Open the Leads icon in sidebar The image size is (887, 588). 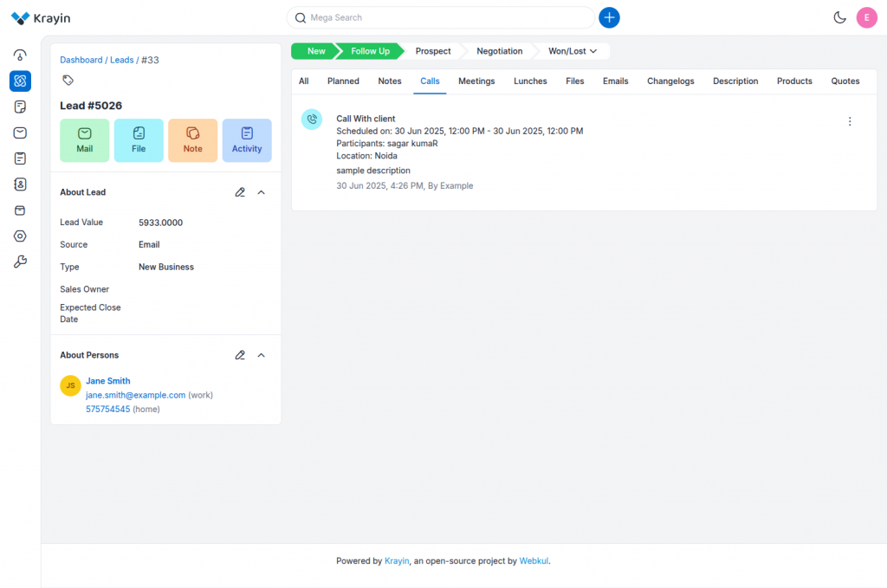click(x=20, y=81)
